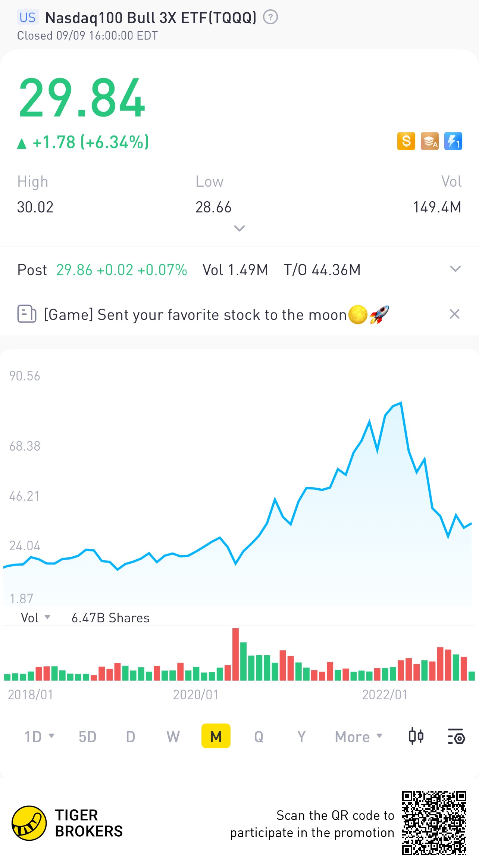
Task: Open the More timeframes dropdown
Action: pyautogui.click(x=359, y=737)
